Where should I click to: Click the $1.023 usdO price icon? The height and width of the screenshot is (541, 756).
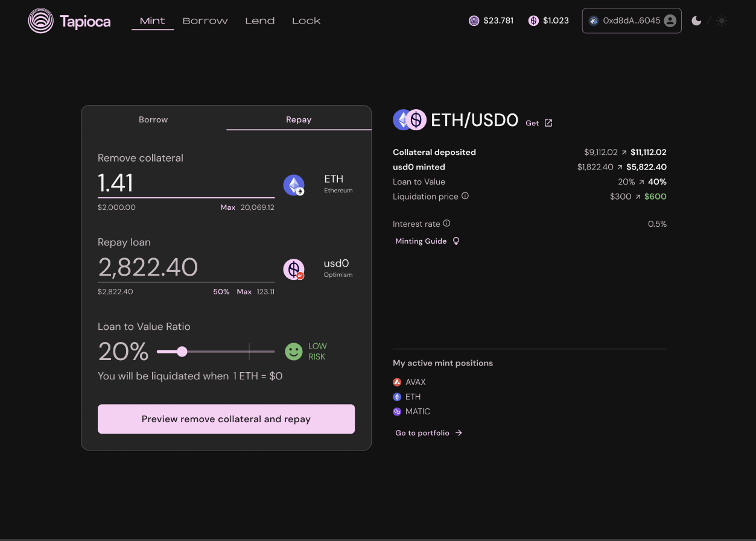click(x=533, y=21)
